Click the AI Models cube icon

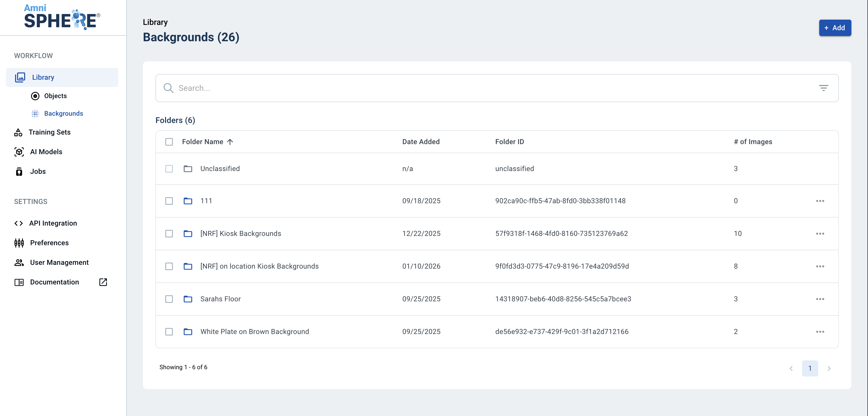[x=19, y=152]
